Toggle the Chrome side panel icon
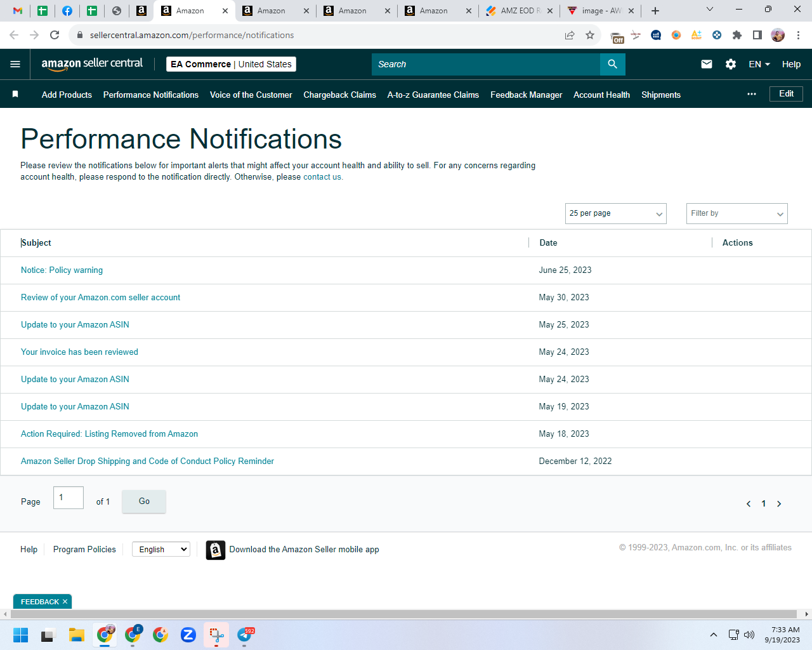The image size is (812, 650). (x=757, y=35)
